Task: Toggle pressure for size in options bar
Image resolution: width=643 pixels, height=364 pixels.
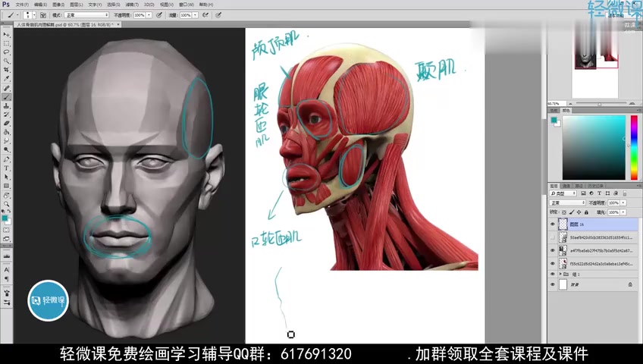Action: coord(218,15)
